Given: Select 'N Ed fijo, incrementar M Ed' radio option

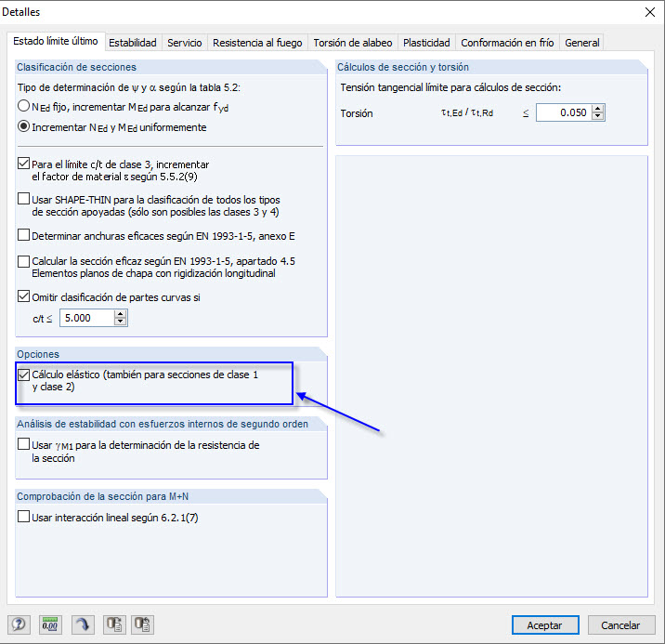Looking at the screenshot, I should point(24,106).
